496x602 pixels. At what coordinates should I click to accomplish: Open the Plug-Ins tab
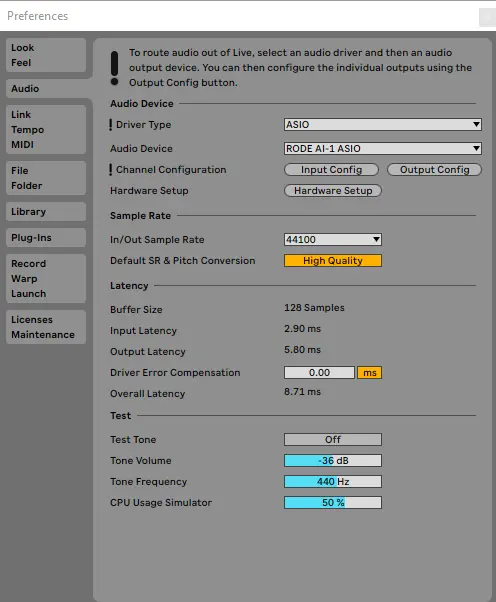click(46, 238)
